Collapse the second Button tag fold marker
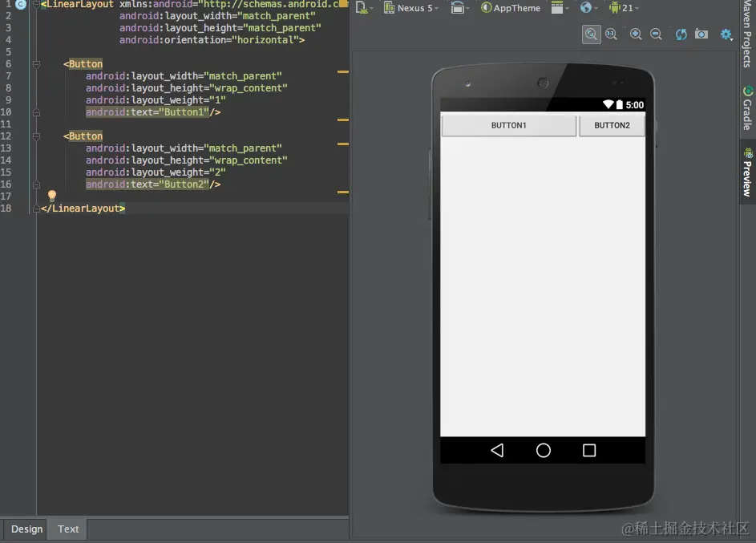The width and height of the screenshot is (756, 543). coord(36,136)
